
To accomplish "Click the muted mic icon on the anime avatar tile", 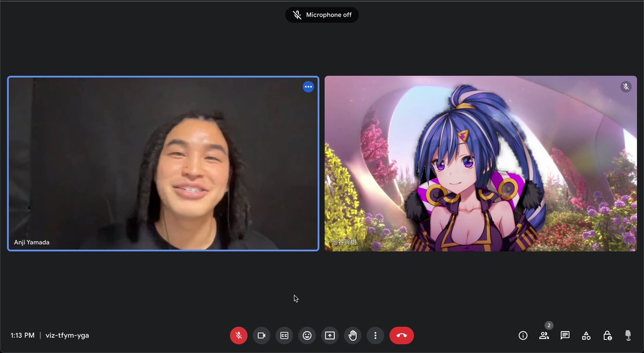I will coord(626,86).
